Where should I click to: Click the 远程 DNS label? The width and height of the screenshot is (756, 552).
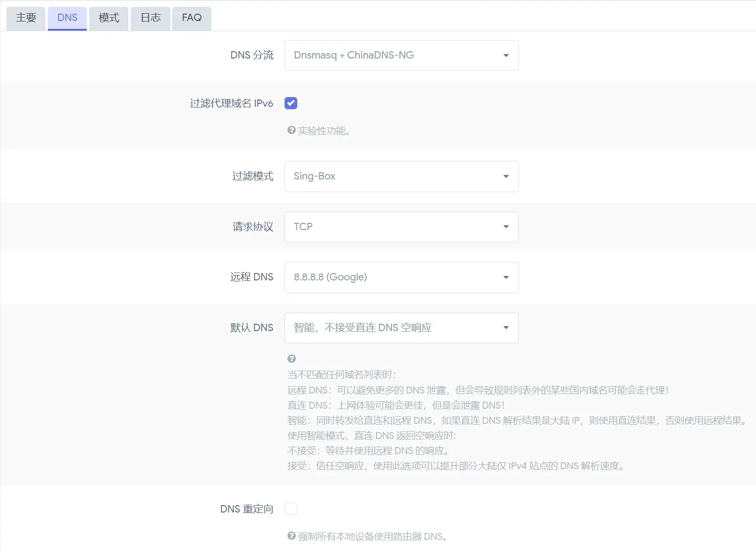point(252,277)
